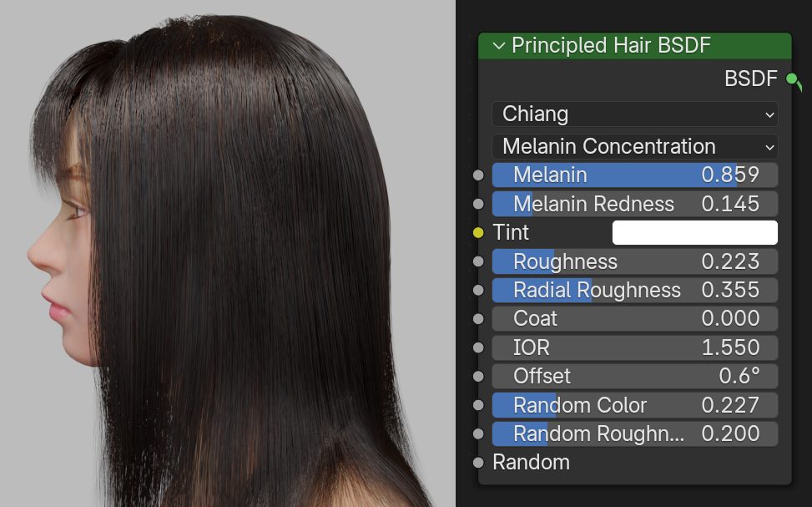The height and width of the screenshot is (507, 812).
Task: Click the Radial Roughness input socket
Action: 478,291
